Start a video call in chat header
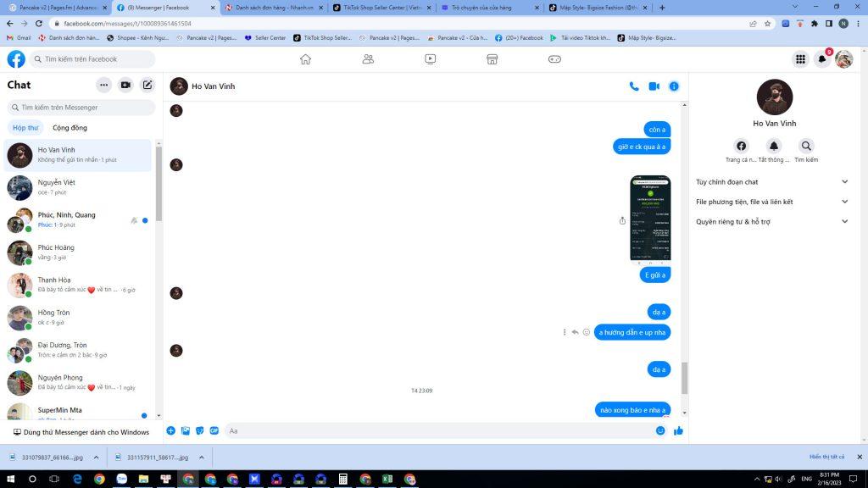The image size is (868, 488). [x=654, y=86]
